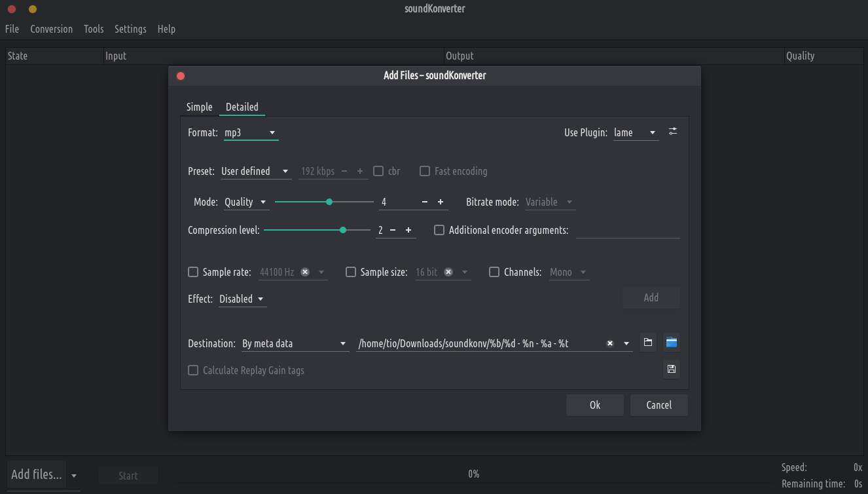Open the Channels Mono dropdown
The image size is (868, 494).
tap(569, 272)
